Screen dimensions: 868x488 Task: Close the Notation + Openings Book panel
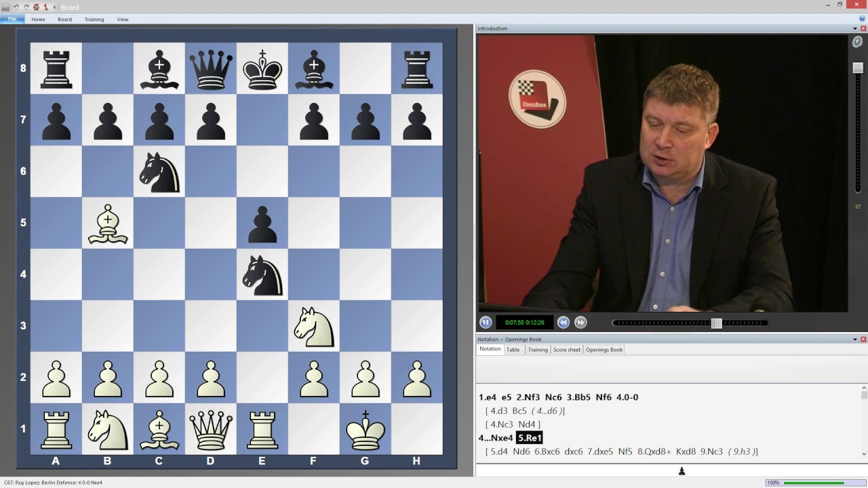pyautogui.click(x=863, y=339)
